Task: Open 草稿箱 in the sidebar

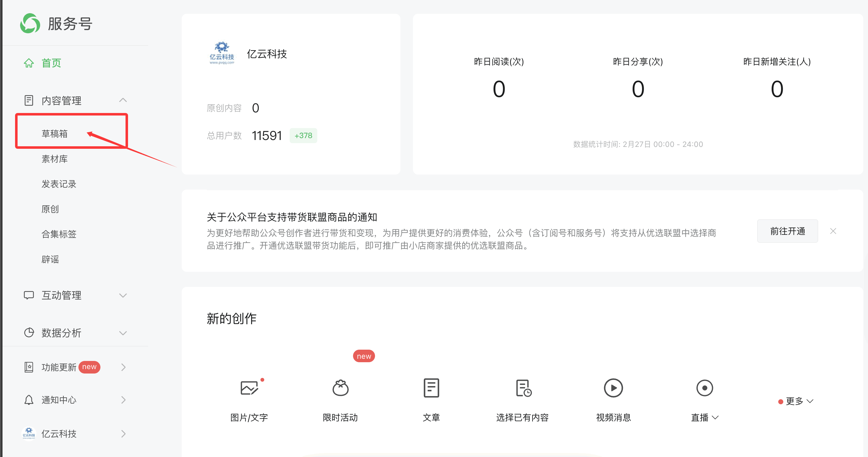Action: tap(55, 134)
